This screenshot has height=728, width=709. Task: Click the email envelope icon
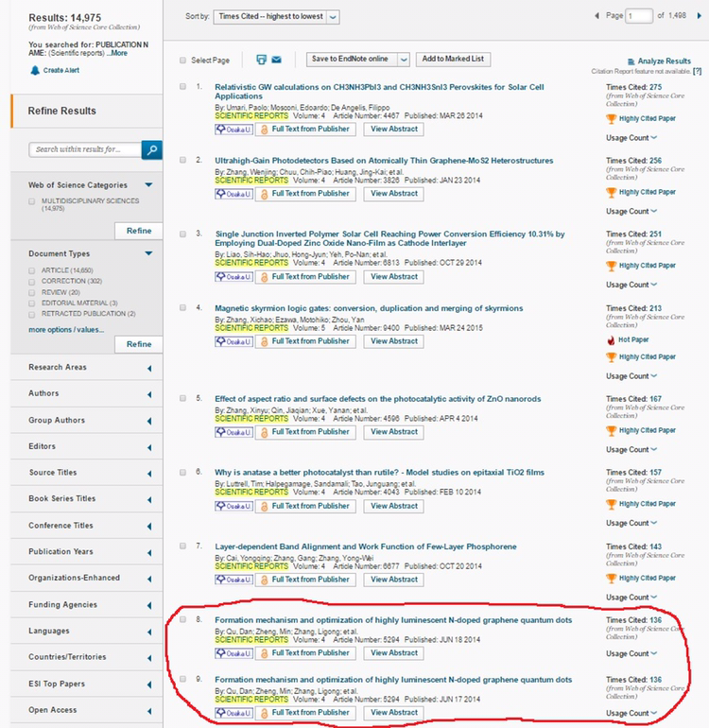coord(276,60)
